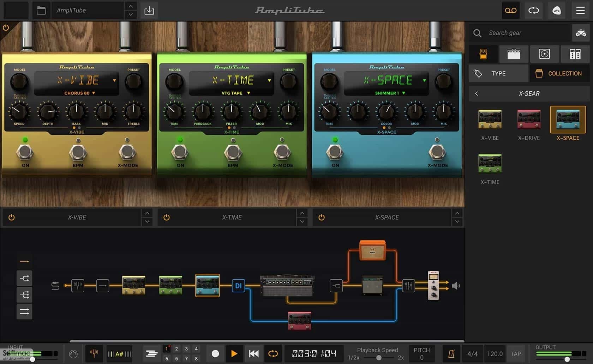Open the X-VIBE display preset arrow
Screen dimensions: 593x364
114,80
